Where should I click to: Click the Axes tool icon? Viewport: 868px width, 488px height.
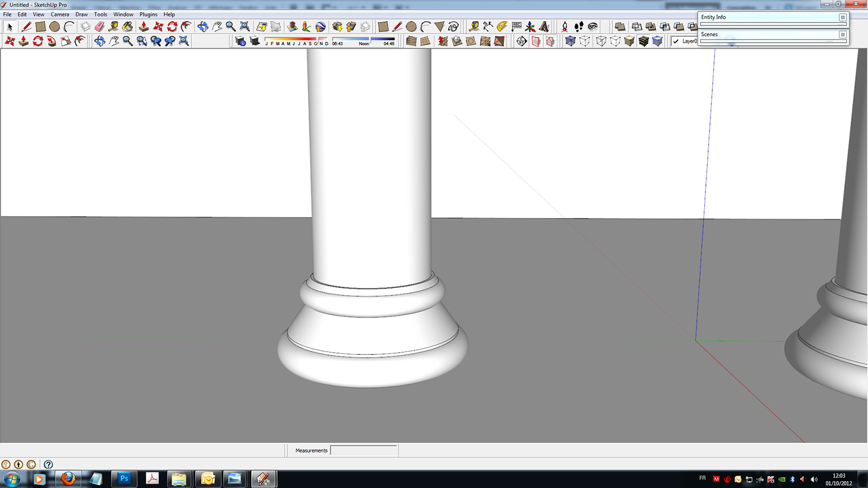[x=530, y=27]
